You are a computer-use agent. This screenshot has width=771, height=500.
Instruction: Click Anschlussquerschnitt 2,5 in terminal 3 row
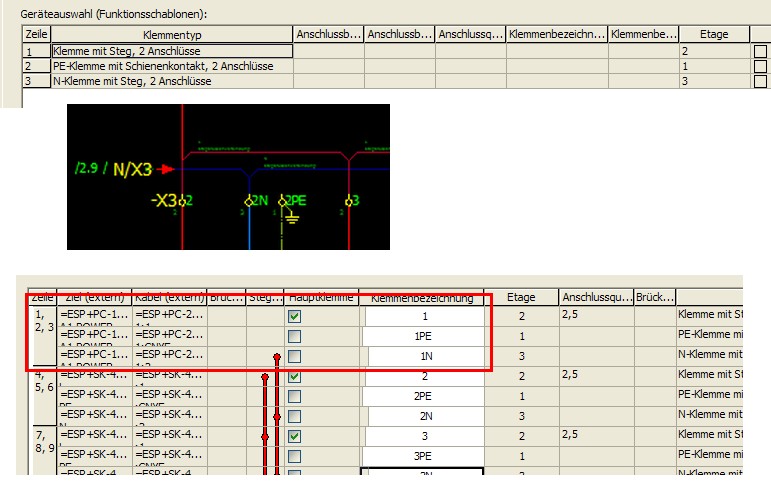[x=596, y=436]
